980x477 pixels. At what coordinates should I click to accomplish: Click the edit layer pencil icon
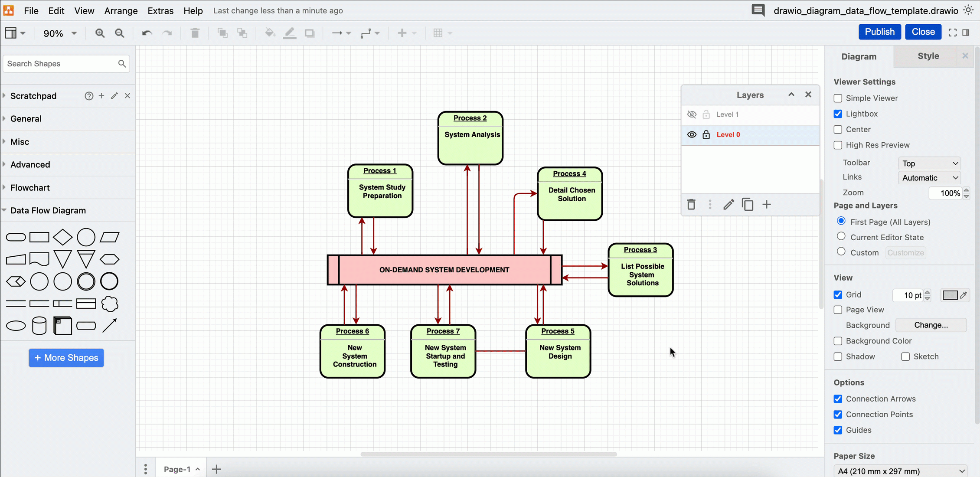[728, 205]
